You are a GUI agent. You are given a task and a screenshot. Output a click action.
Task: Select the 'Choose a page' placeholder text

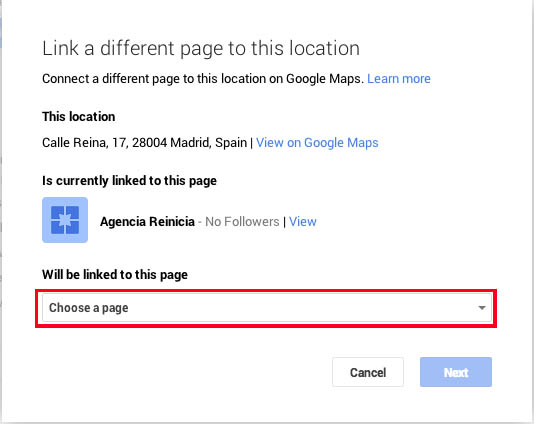pyautogui.click(x=89, y=308)
